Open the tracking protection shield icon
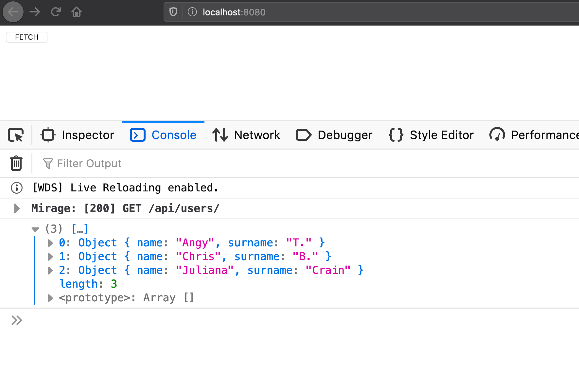579x392 pixels. tap(173, 12)
